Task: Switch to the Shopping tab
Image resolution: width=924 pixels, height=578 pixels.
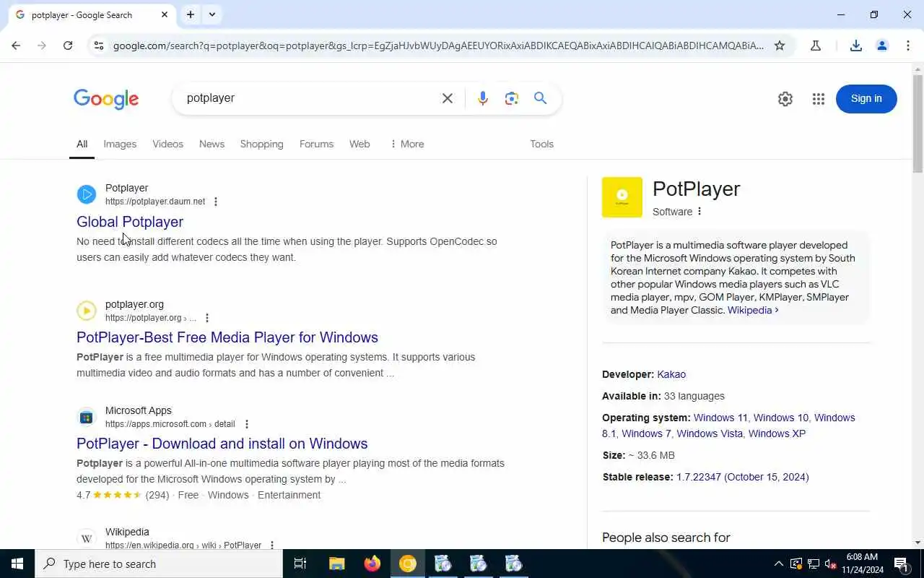Action: [261, 144]
